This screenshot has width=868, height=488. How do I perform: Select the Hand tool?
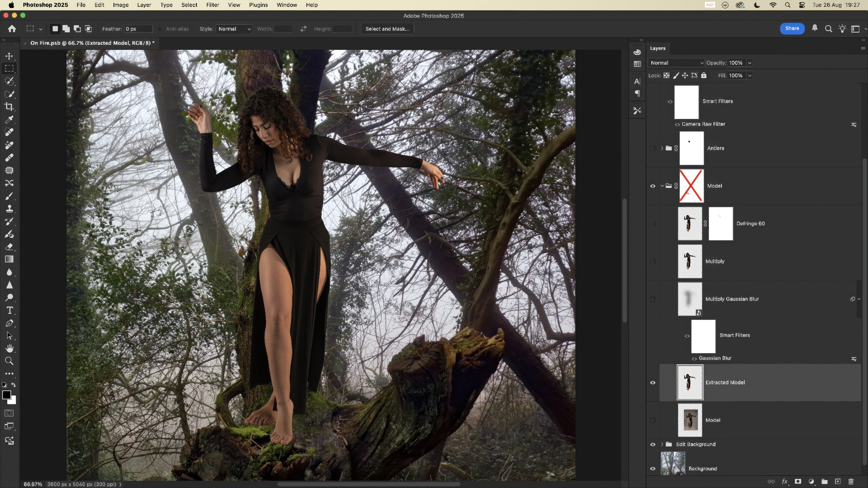9,348
